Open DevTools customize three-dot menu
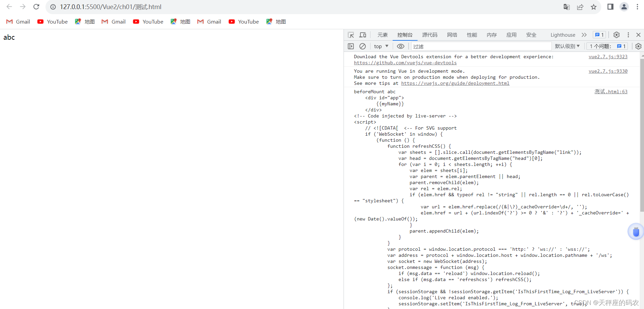Screen dimensions: 644x309 (x=628, y=35)
